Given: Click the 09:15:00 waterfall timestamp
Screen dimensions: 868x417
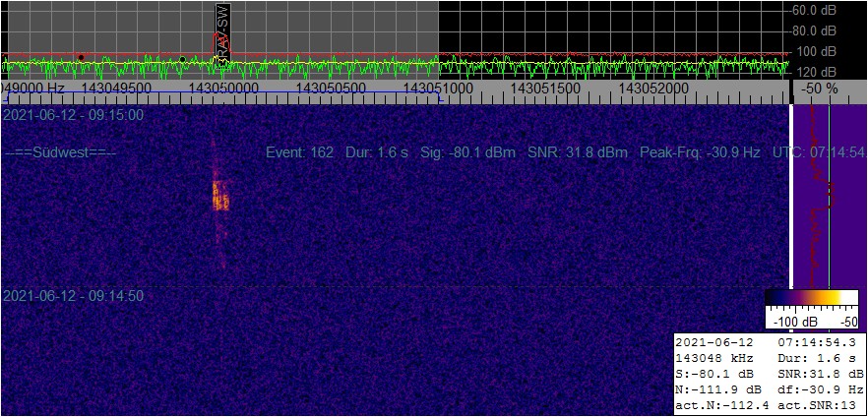Looking at the screenshot, I should click(x=73, y=115).
